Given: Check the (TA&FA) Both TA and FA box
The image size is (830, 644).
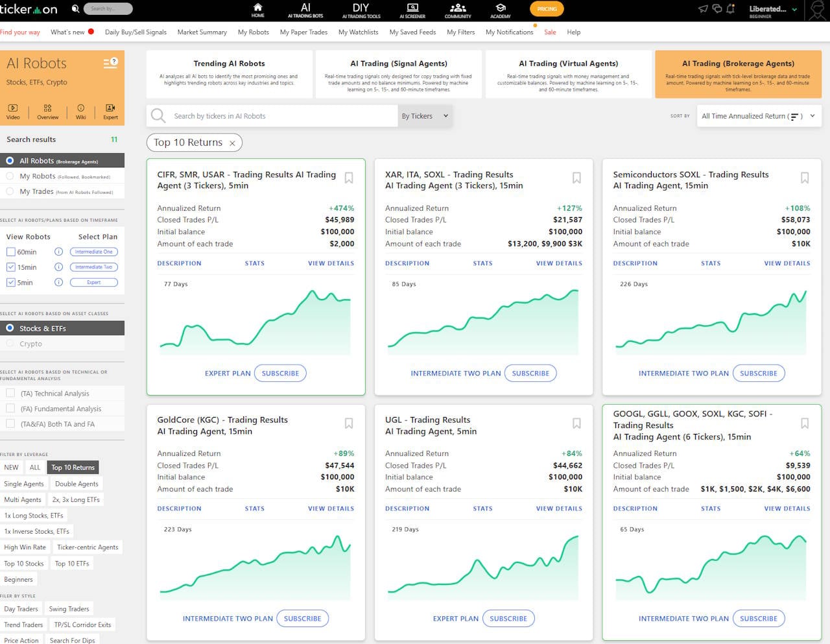Looking at the screenshot, I should pos(10,423).
